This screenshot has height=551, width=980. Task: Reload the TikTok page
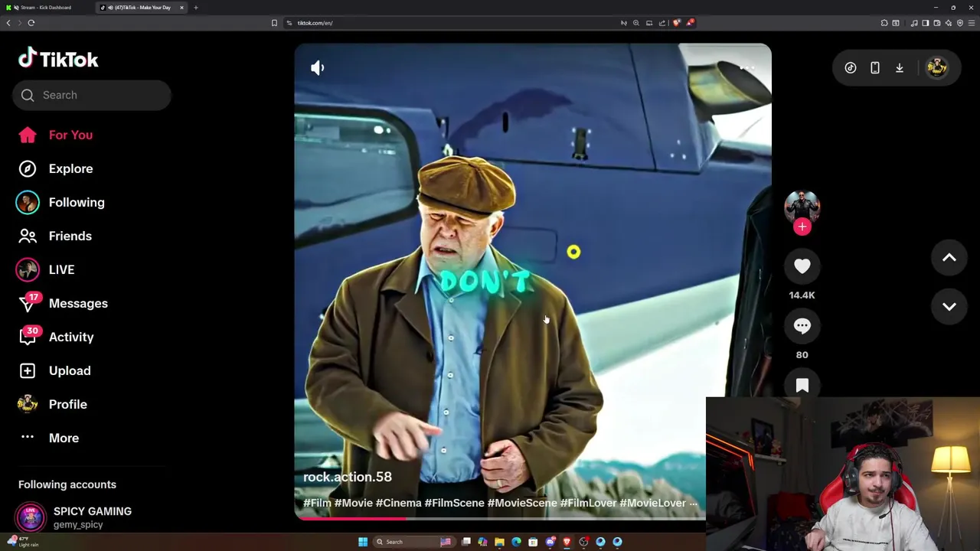coord(31,23)
